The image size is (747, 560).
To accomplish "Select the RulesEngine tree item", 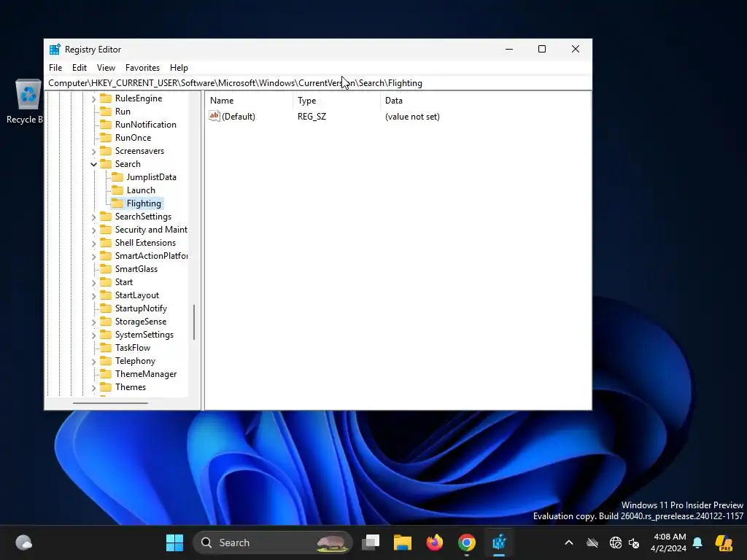I will 138,98.
